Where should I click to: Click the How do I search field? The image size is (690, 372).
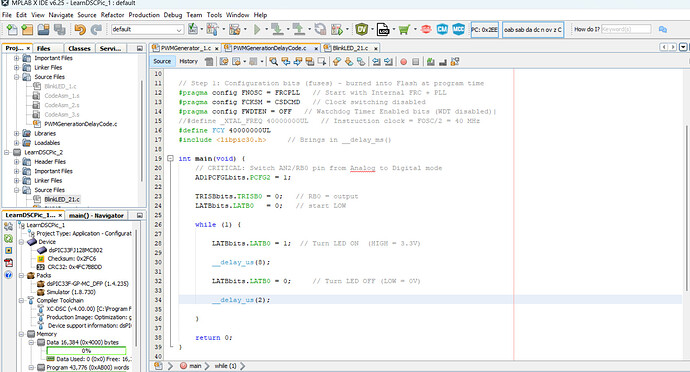626,29
